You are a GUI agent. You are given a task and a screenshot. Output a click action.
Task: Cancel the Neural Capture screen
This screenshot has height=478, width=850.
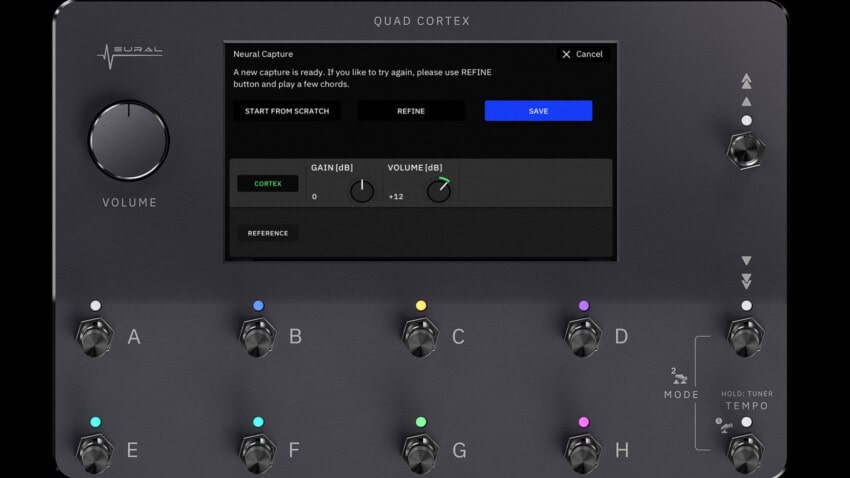click(x=582, y=54)
